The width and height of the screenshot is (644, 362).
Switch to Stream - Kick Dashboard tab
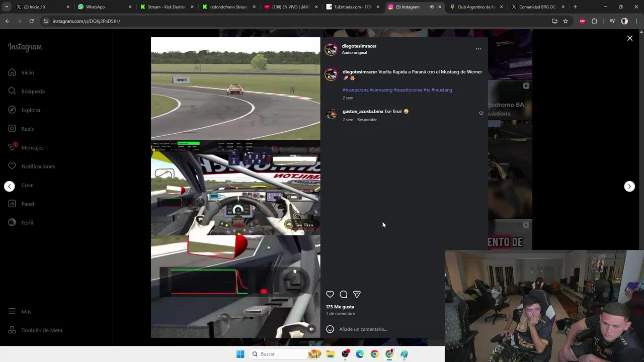(167, 7)
